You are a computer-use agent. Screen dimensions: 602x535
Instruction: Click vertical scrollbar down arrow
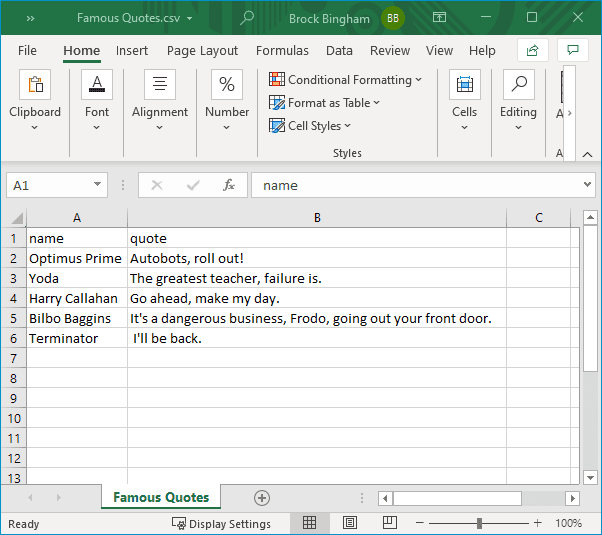pos(590,478)
